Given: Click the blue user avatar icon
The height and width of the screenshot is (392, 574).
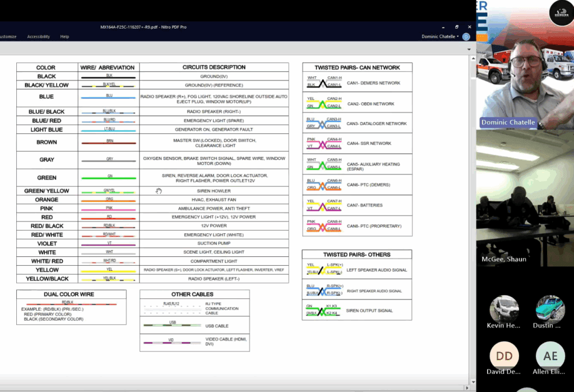Looking at the screenshot, I should pyautogui.click(x=466, y=36).
